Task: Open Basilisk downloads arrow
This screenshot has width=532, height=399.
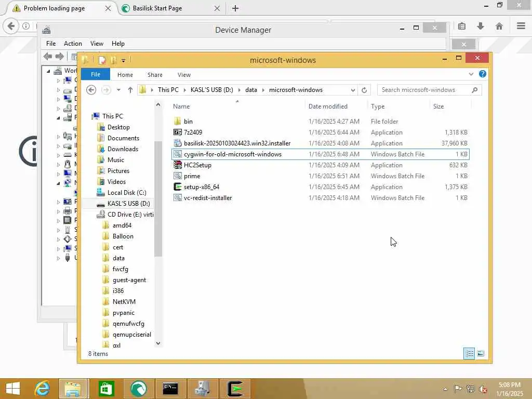Action: [481, 26]
